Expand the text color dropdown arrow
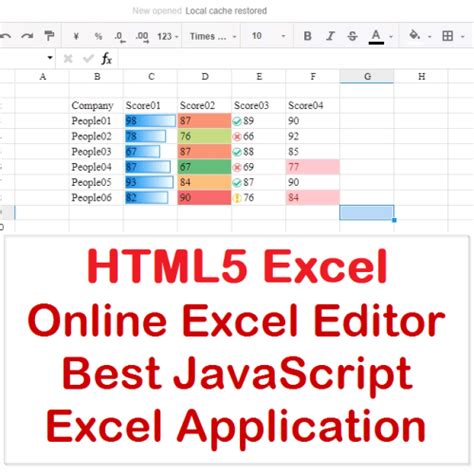This screenshot has height=474, width=474. click(x=391, y=36)
